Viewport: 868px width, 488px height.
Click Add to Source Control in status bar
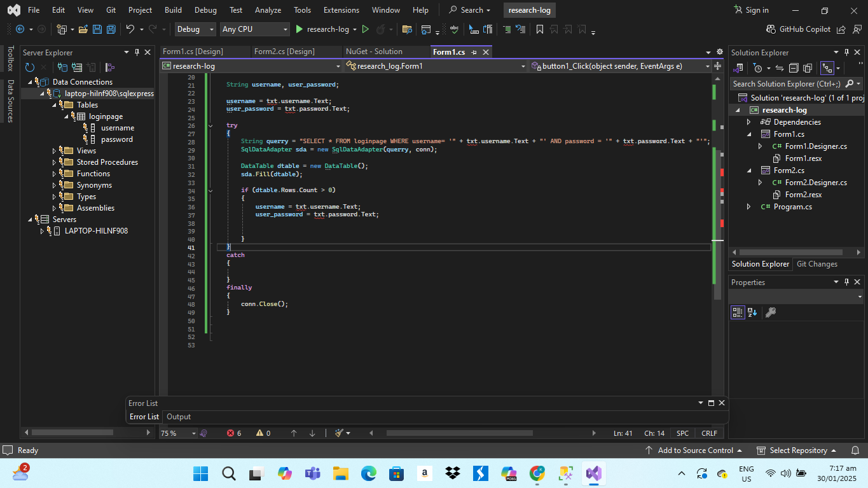coord(694,450)
